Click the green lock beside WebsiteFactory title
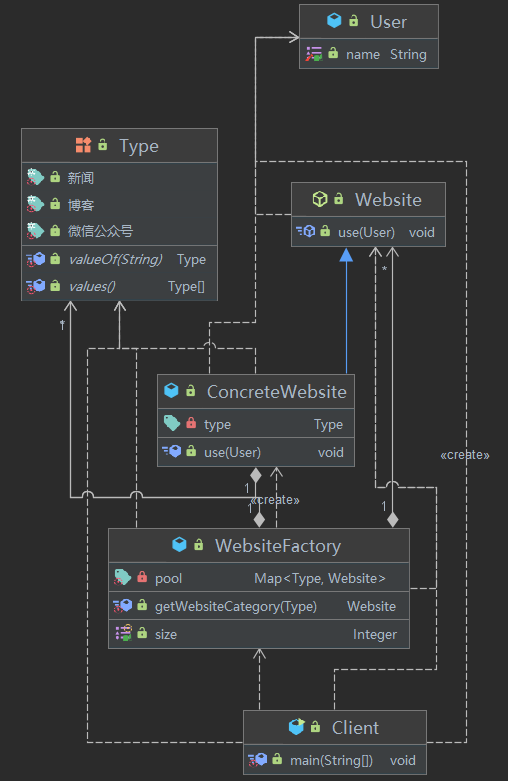This screenshot has height=781, width=508. click(x=198, y=544)
